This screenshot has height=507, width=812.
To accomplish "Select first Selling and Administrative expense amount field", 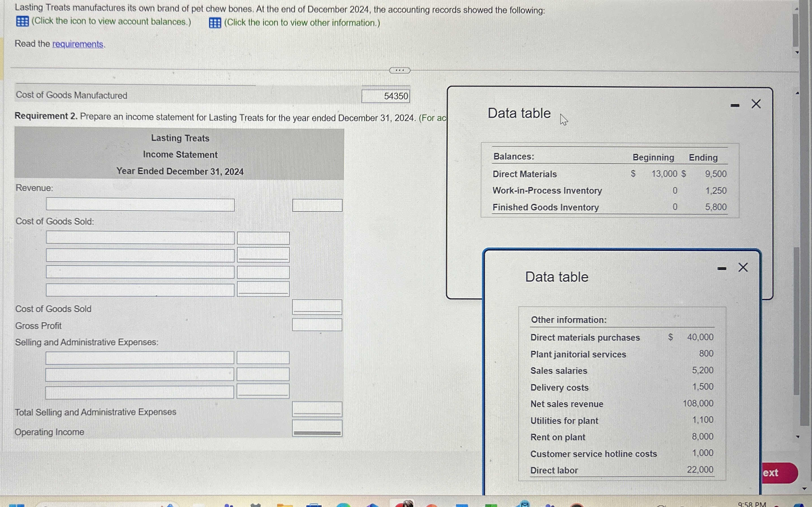I will click(263, 358).
